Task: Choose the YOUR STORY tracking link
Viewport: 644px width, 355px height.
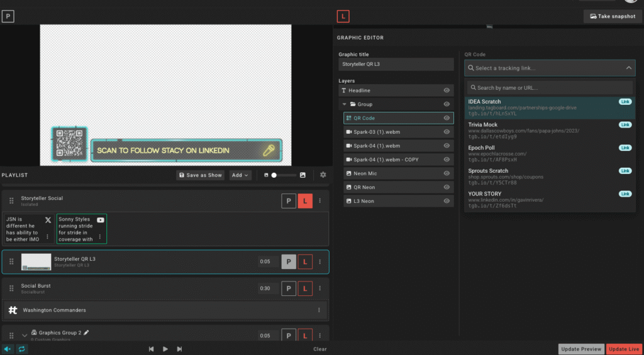Action: [x=550, y=199]
